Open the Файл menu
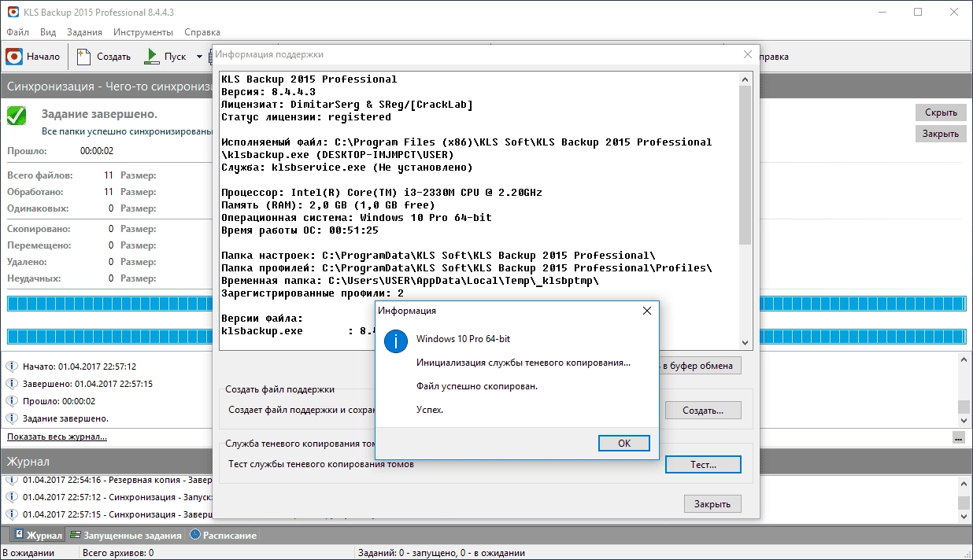The width and height of the screenshot is (973, 560). click(x=17, y=32)
